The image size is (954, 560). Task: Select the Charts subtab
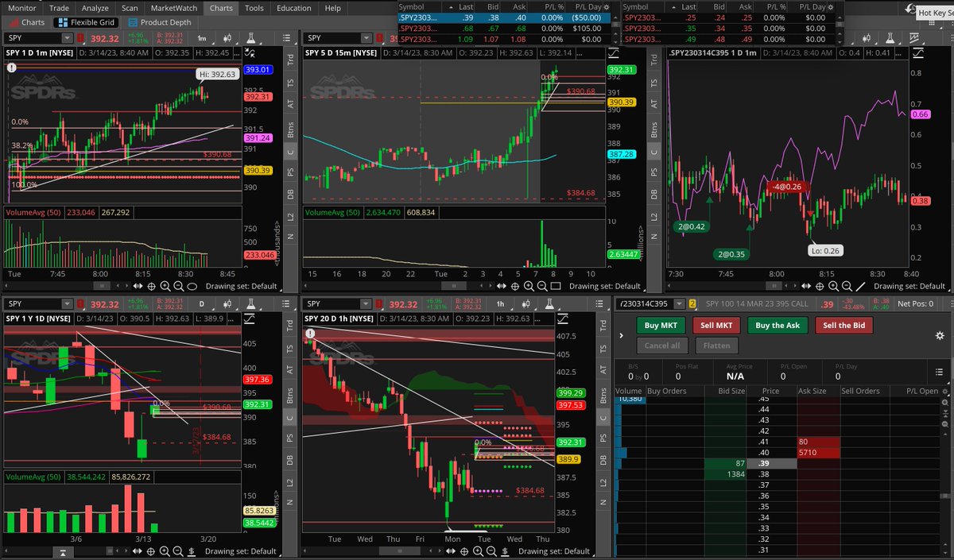(x=28, y=23)
